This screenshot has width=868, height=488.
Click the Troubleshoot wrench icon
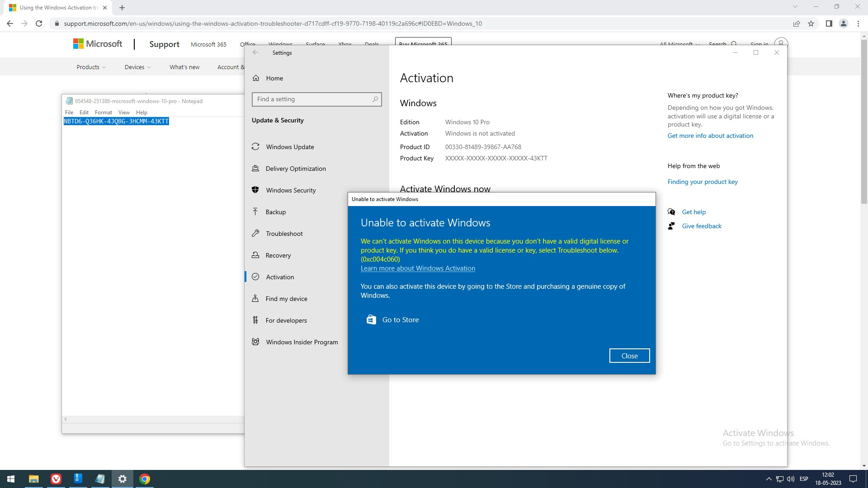[255, 234]
